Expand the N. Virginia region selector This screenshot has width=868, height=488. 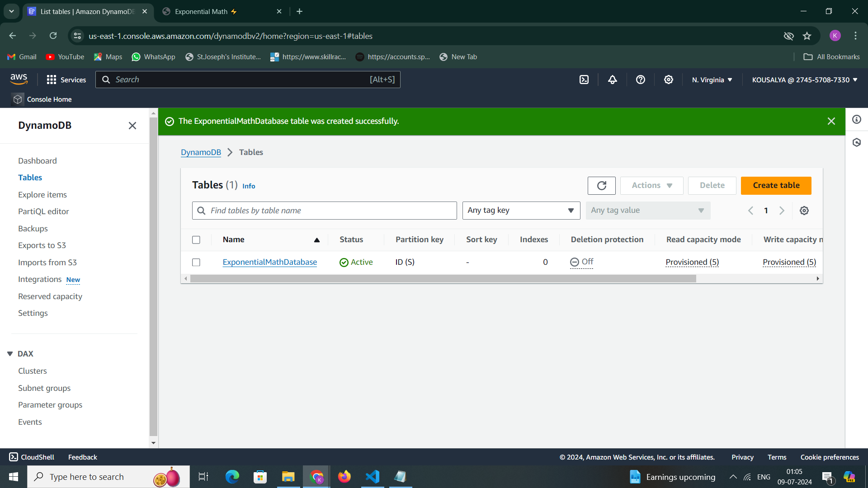(712, 80)
